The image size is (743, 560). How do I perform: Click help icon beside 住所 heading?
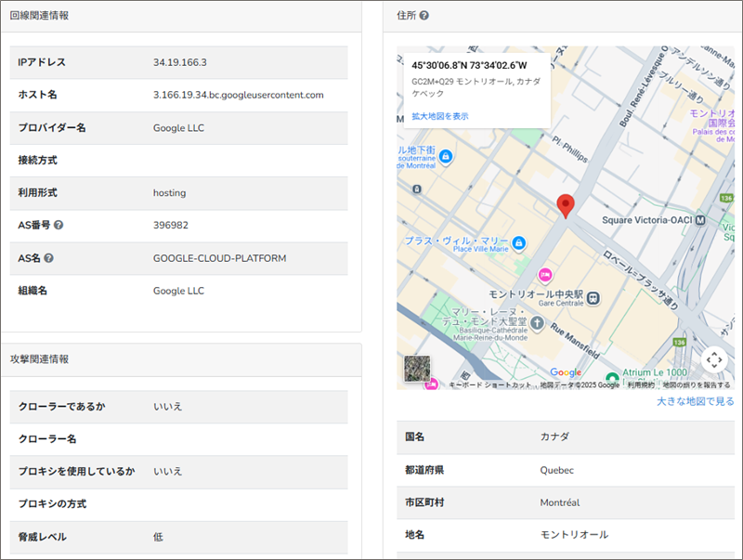(424, 16)
